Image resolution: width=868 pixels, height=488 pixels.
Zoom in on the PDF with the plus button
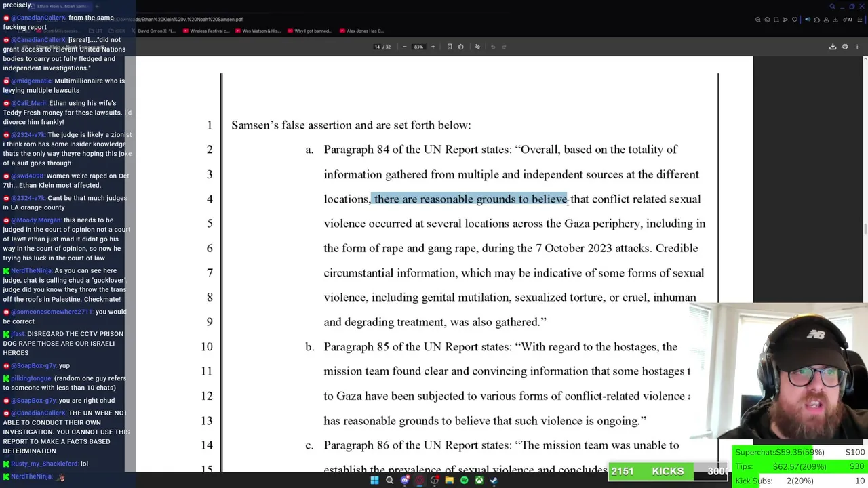[433, 47]
